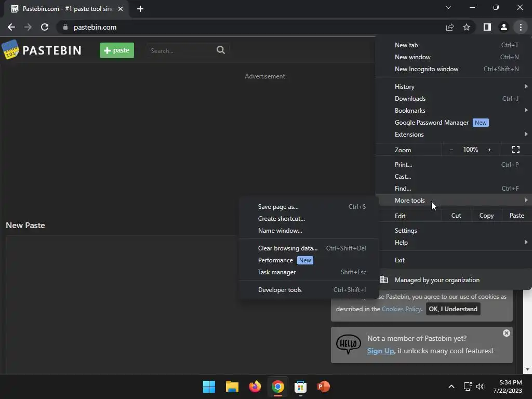The height and width of the screenshot is (399, 532).
Task: Open PowerPoint from the taskbar
Action: click(x=323, y=387)
